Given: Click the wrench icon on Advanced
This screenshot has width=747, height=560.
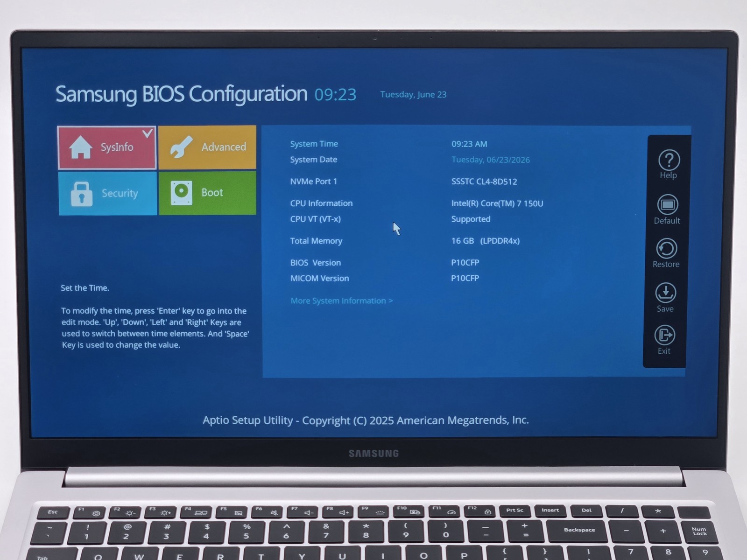Looking at the screenshot, I should coord(181,147).
